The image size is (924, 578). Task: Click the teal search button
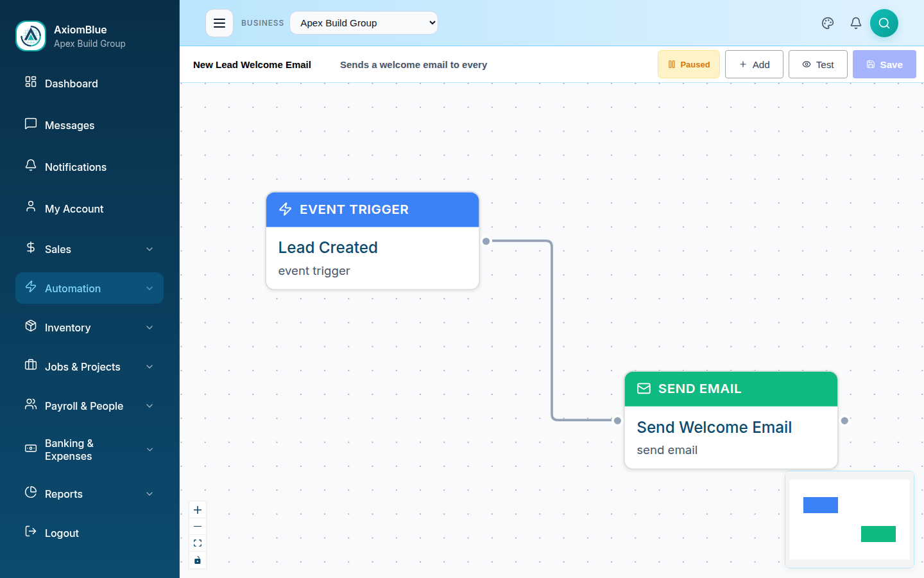click(884, 23)
